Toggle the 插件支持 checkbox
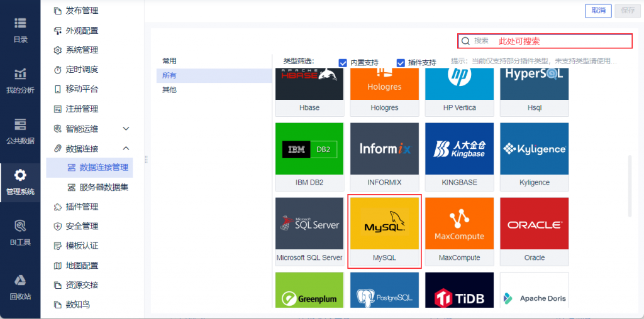Screen dimensions: 644x319 401,63
